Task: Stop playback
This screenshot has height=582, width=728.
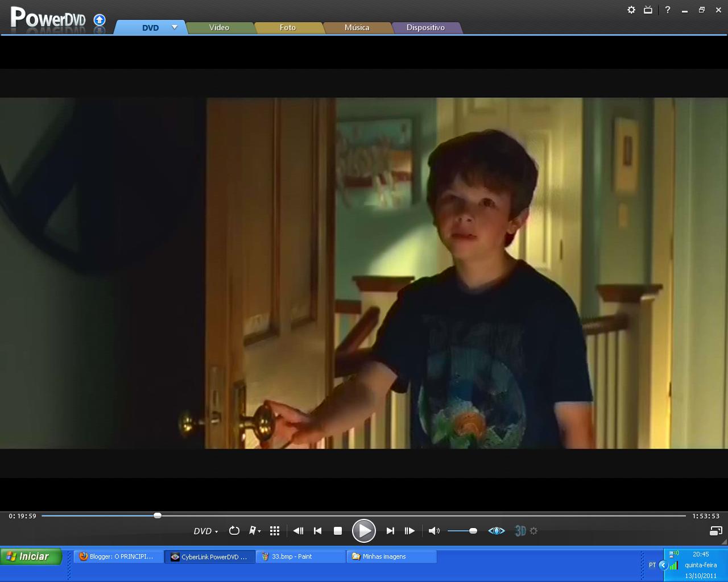Action: pos(337,530)
